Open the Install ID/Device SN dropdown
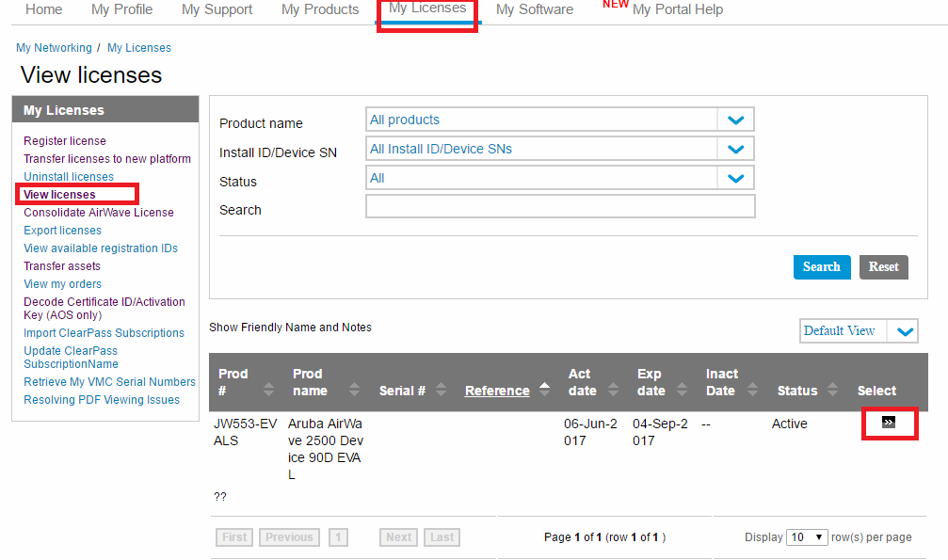Screen dimensions: 948x560 pos(560,149)
